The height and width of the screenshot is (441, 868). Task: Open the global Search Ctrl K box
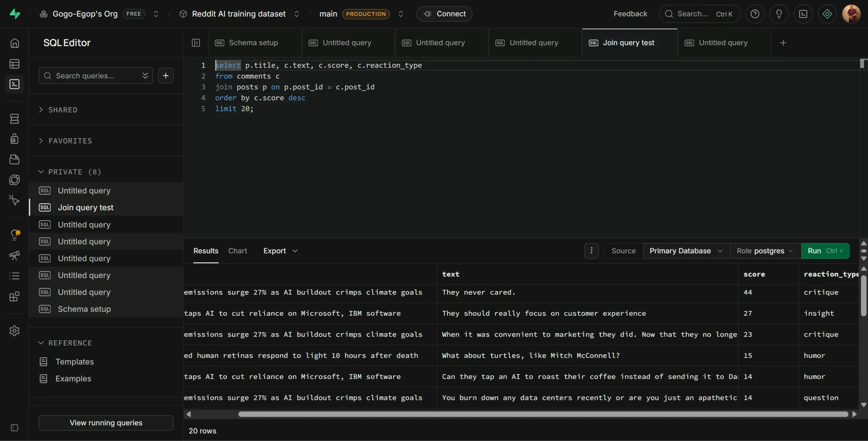pos(699,14)
